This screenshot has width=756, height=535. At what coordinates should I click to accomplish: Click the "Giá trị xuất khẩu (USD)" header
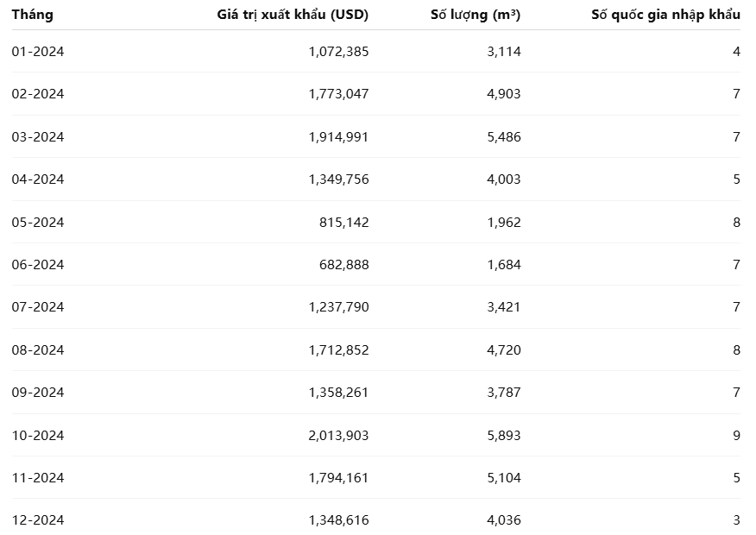tap(293, 15)
